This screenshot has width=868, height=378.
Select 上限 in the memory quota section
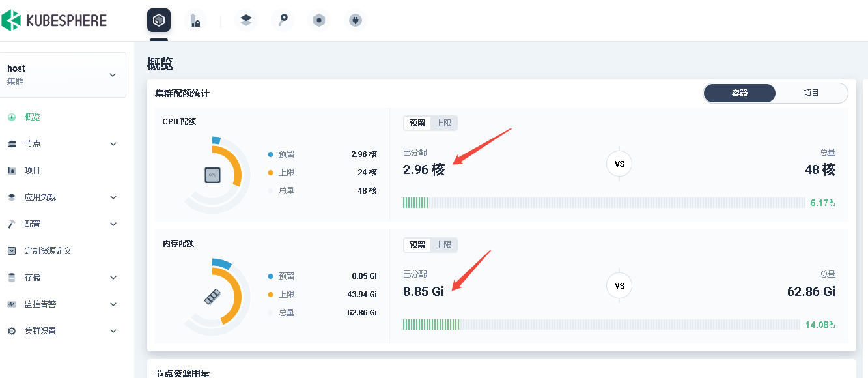point(443,245)
